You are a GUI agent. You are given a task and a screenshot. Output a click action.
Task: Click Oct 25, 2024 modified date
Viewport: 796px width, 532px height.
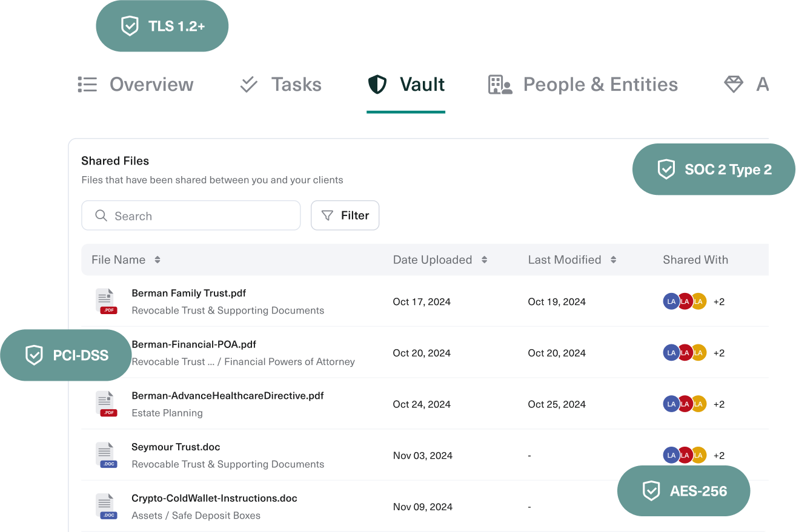pos(557,404)
